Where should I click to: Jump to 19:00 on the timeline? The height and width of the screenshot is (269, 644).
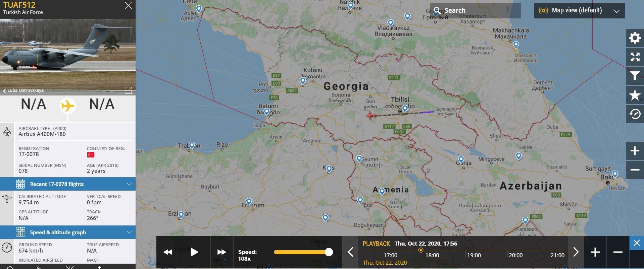coord(474,255)
